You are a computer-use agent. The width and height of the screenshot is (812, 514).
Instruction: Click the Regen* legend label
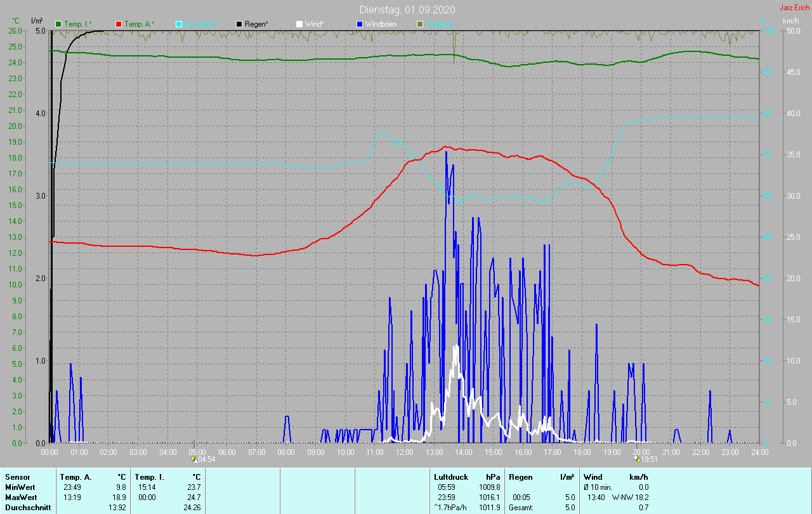click(256, 24)
